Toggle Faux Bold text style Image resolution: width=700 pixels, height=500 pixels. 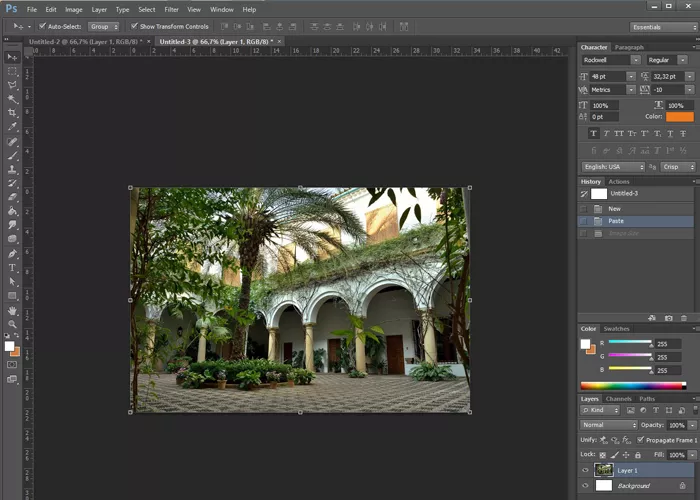point(593,133)
